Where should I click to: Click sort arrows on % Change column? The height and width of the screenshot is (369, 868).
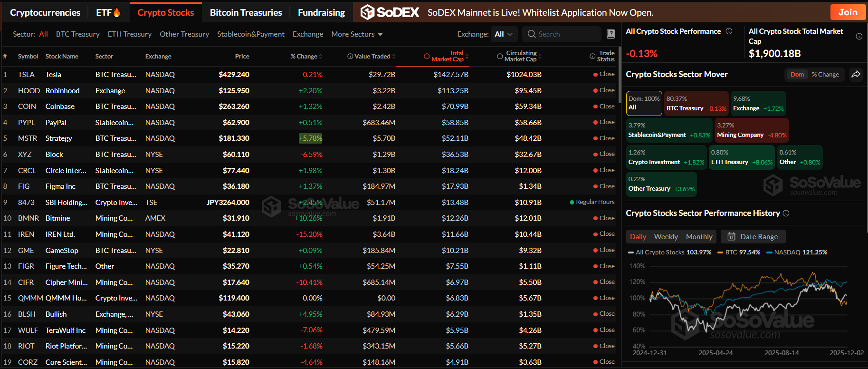coord(321,57)
